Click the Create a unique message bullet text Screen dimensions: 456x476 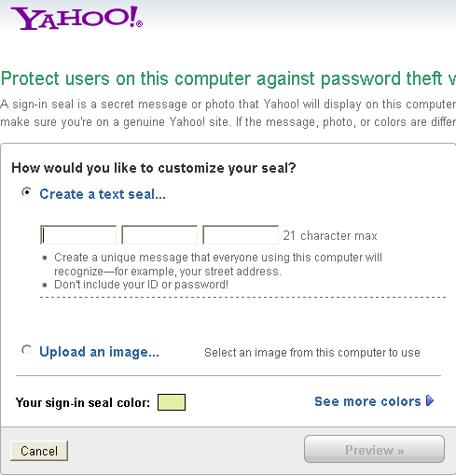[x=218, y=264]
